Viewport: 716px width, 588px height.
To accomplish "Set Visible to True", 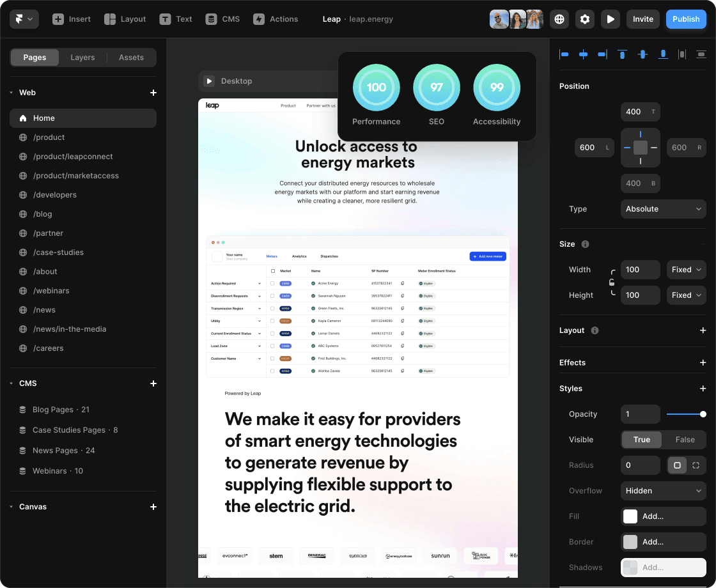I will (x=641, y=440).
